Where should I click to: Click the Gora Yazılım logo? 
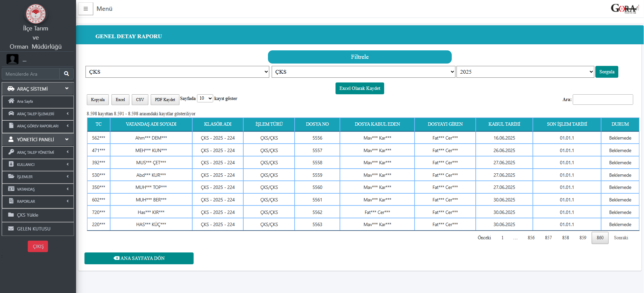624,8
